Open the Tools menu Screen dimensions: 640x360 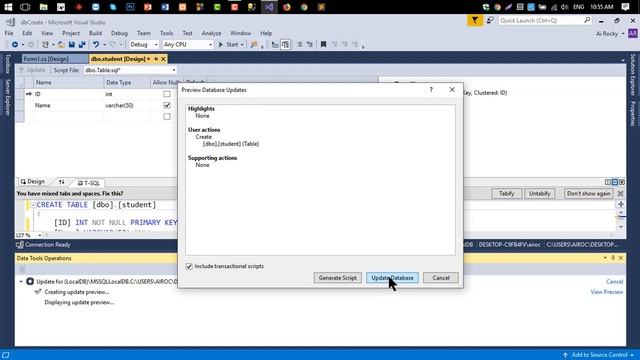(x=167, y=33)
